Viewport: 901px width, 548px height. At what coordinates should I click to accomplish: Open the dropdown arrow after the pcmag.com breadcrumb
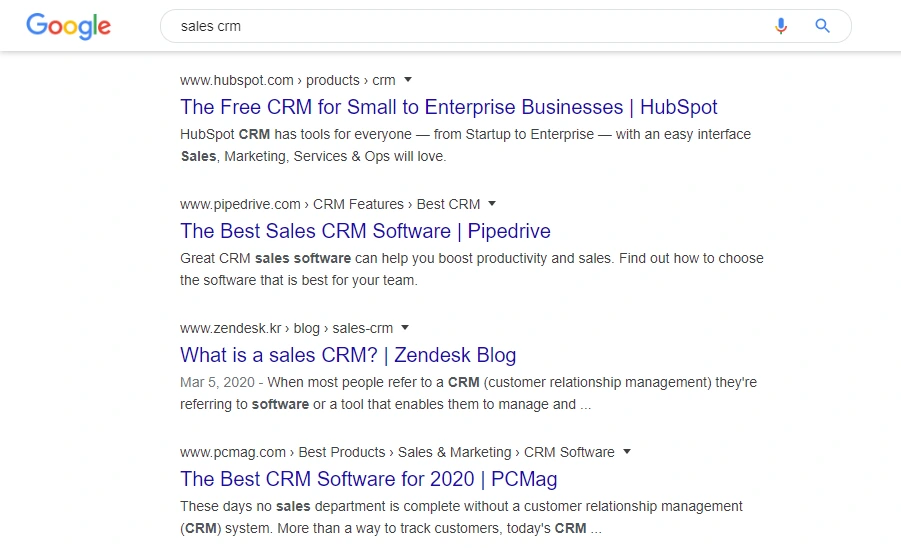(627, 452)
